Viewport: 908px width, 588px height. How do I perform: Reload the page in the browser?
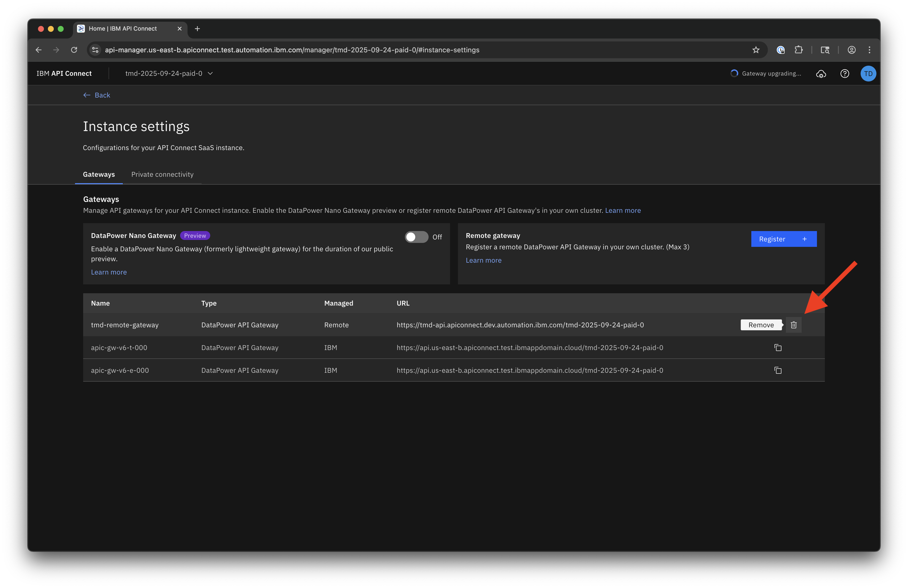74,50
